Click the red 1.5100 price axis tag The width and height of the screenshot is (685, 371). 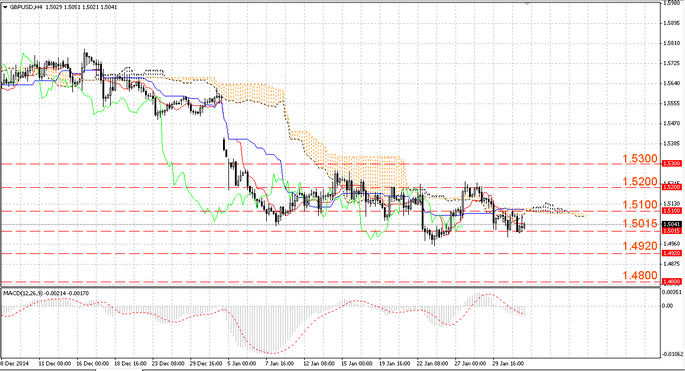(671, 211)
